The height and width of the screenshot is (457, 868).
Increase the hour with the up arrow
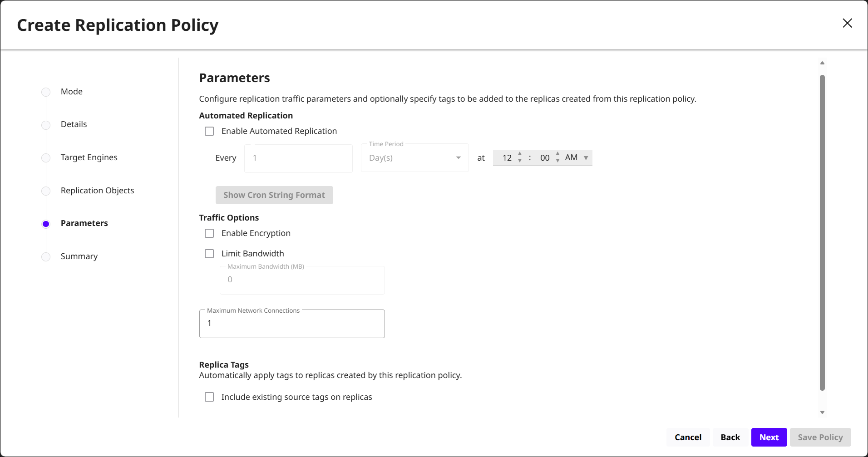click(x=520, y=154)
